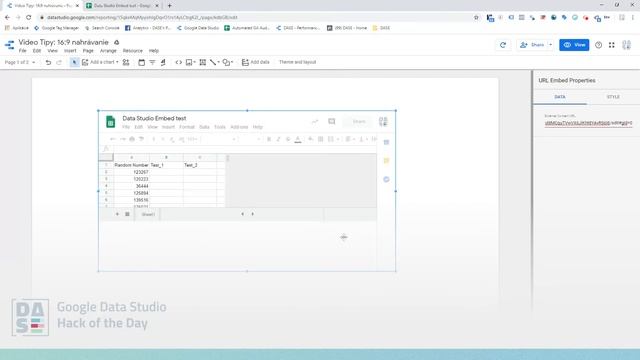The image size is (640, 360).
Task: Open the Page 1 of 2 selector
Action: point(20,62)
